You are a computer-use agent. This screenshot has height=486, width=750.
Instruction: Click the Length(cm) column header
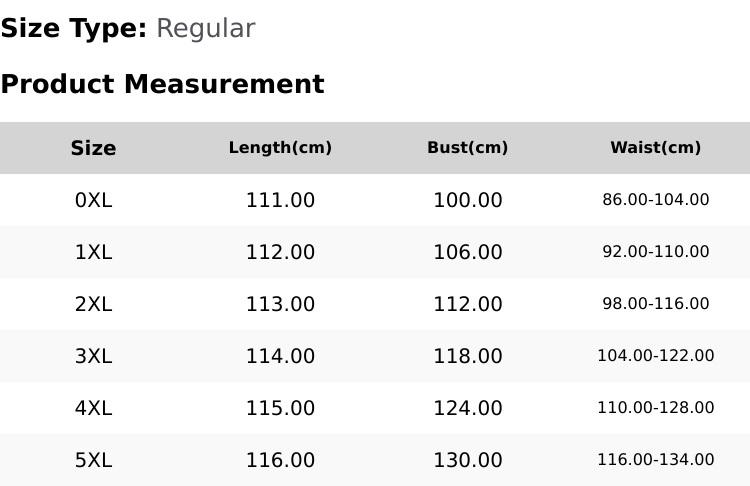point(280,147)
